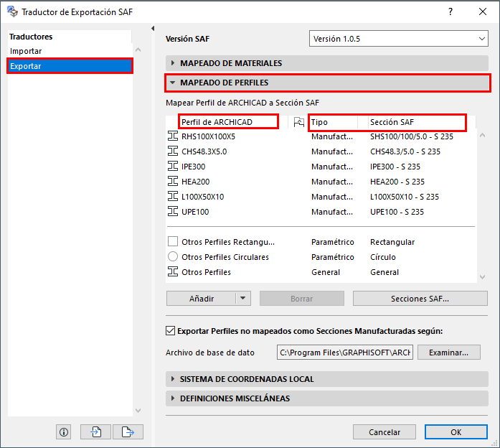Expand SISTEMA DE COORDENADAS LOCAL section
This screenshot has width=500, height=448.
(x=327, y=379)
